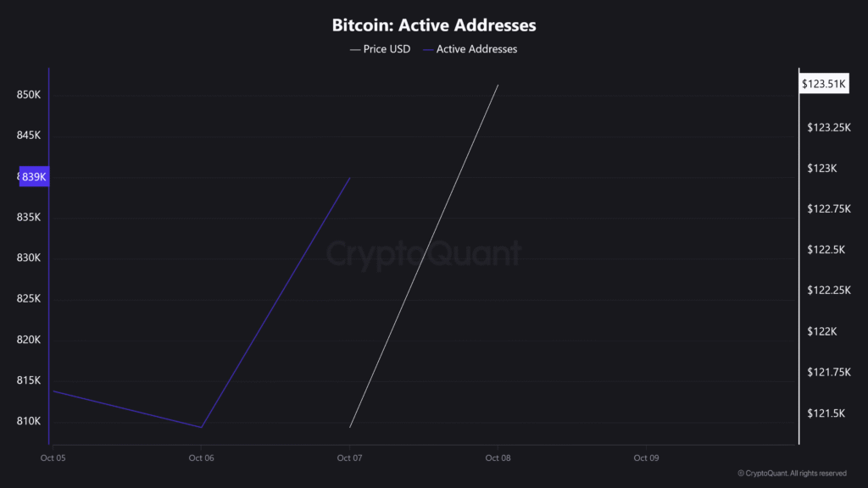Viewport: 868px width, 488px height.
Task: Click the Active Addresses low point at Oct 06
Action: 202,427
